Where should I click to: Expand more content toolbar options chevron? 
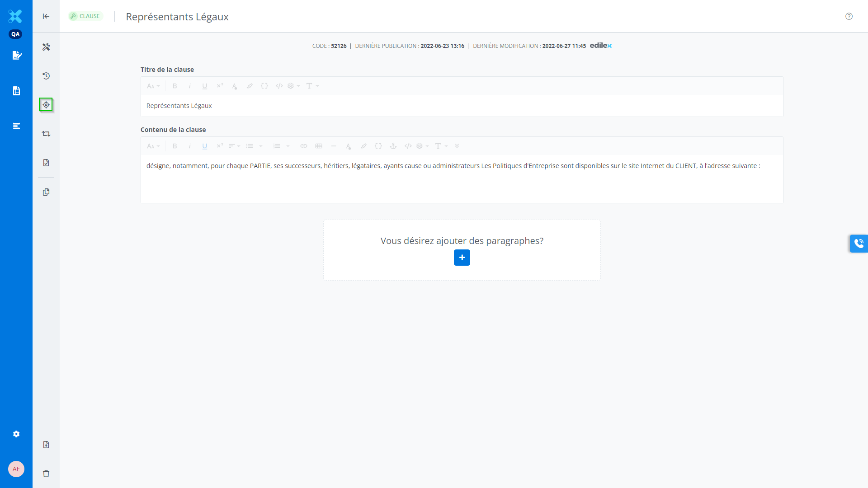[457, 146]
